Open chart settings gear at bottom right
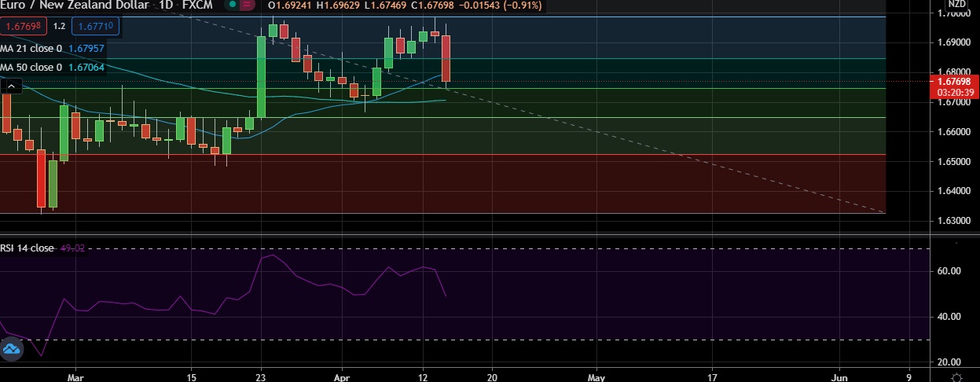The image size is (980, 382). coord(956,376)
